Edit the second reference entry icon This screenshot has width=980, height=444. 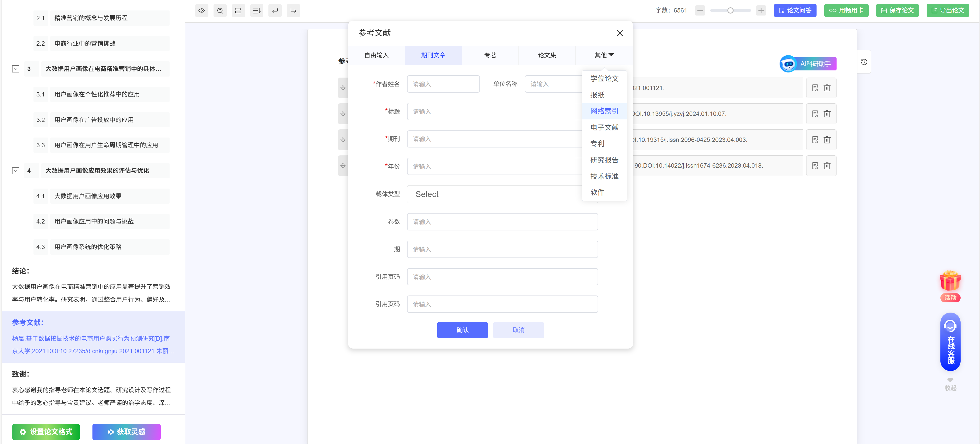tap(815, 114)
